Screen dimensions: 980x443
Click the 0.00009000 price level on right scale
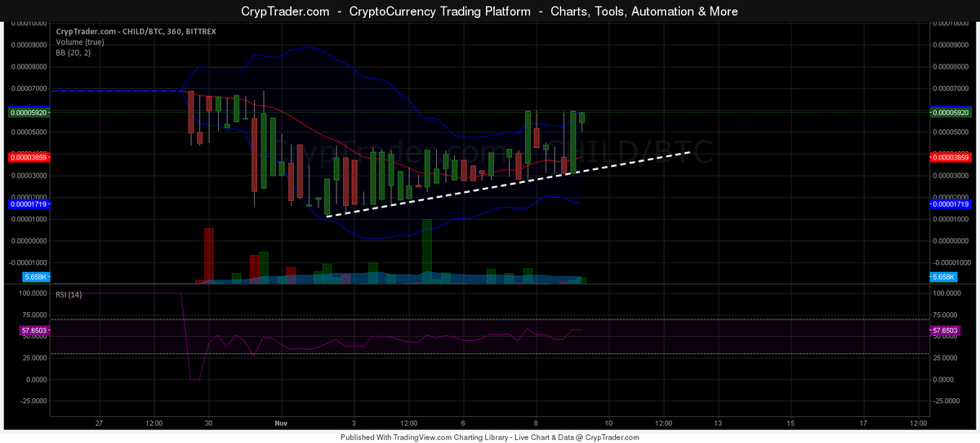951,45
